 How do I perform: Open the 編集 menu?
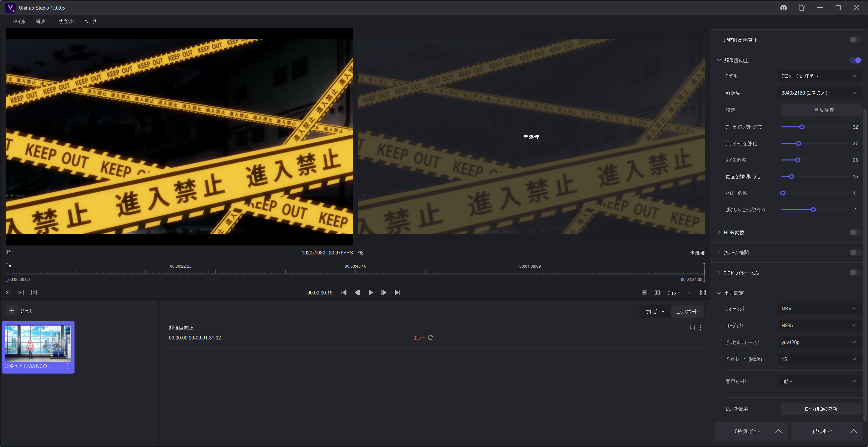click(41, 21)
